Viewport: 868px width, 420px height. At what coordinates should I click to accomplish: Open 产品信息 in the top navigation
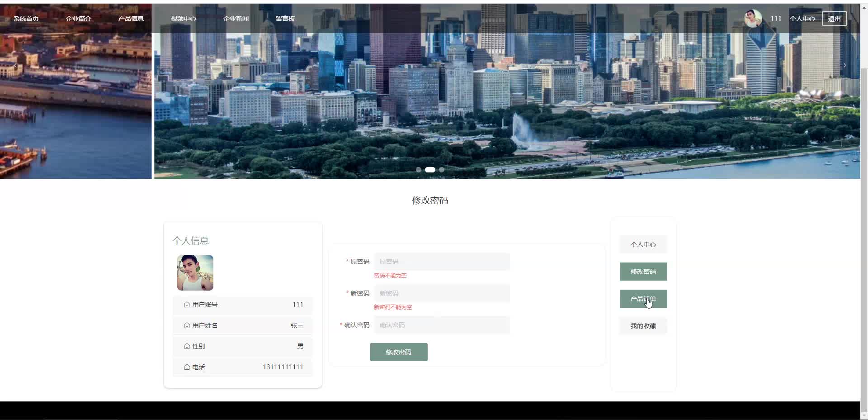(x=131, y=19)
